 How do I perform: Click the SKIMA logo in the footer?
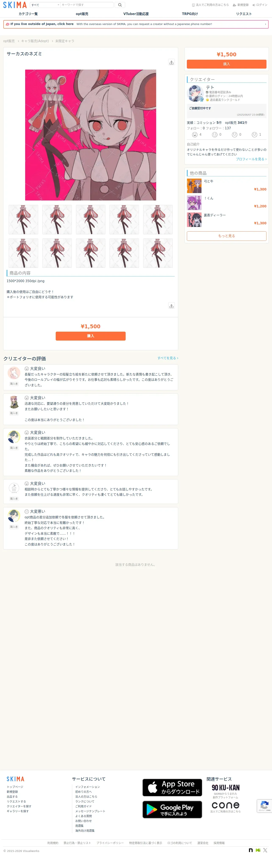[x=15, y=779]
